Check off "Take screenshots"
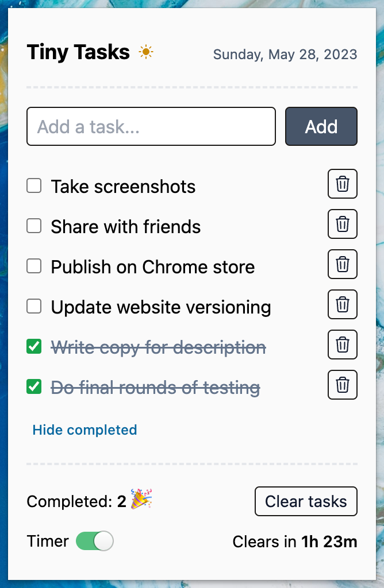This screenshot has height=588, width=384. tap(34, 185)
